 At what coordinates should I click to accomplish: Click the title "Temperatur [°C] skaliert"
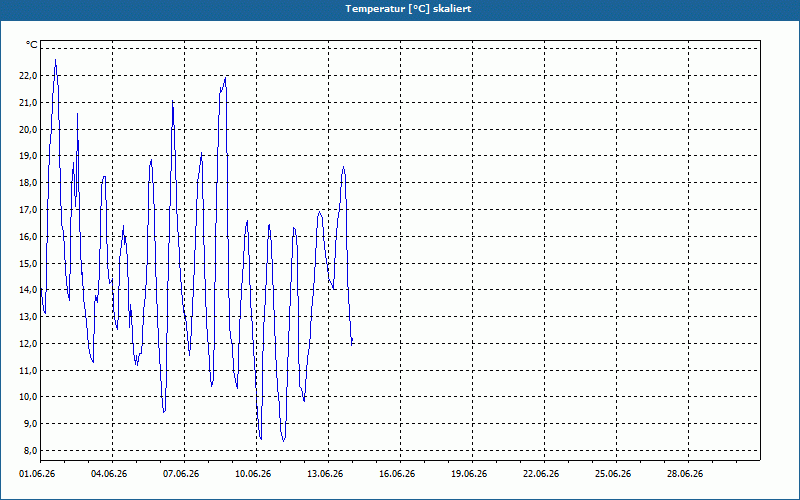point(408,9)
